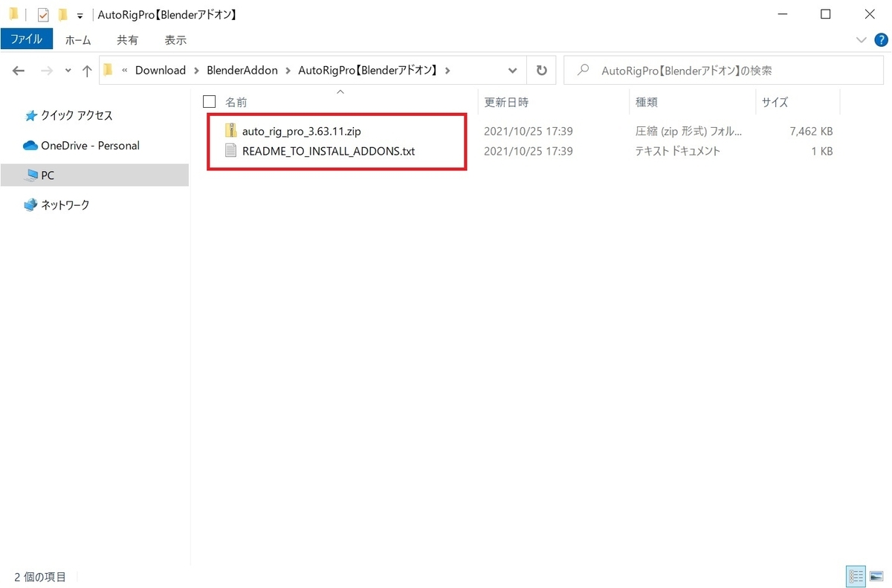Click the New Folder quick access icon

tap(62, 15)
